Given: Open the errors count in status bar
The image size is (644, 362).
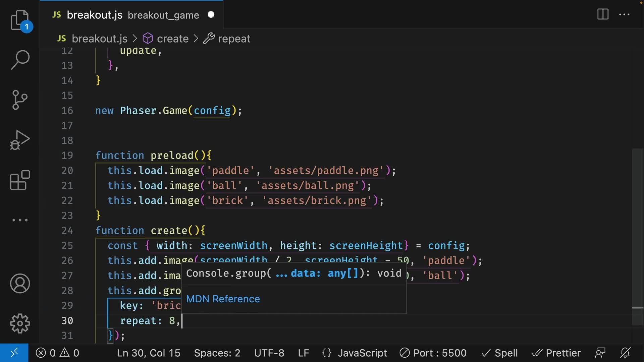Looking at the screenshot, I should click(46, 353).
